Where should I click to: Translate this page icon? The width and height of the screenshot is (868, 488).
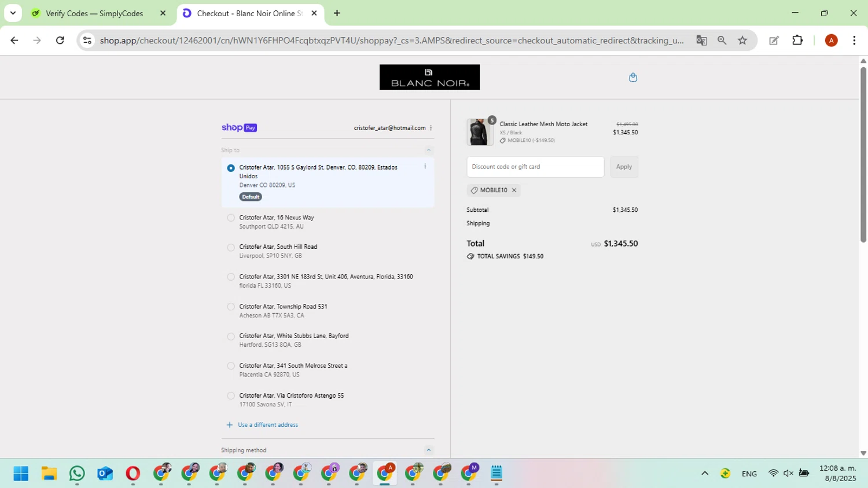[x=701, y=41]
